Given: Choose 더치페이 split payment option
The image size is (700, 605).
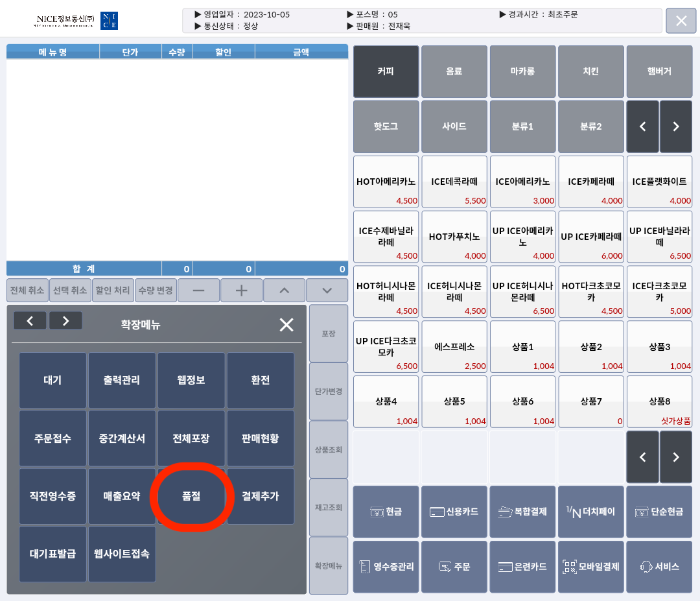Looking at the screenshot, I should [590, 512].
